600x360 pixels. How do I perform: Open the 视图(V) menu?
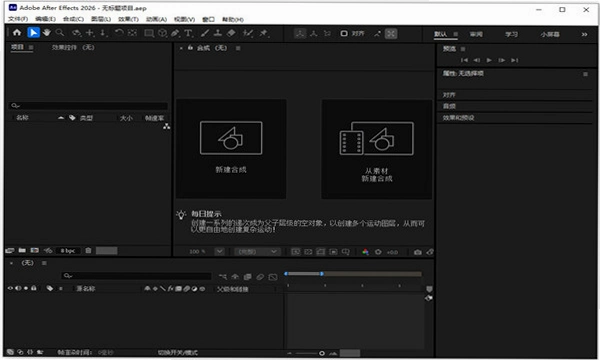[184, 19]
